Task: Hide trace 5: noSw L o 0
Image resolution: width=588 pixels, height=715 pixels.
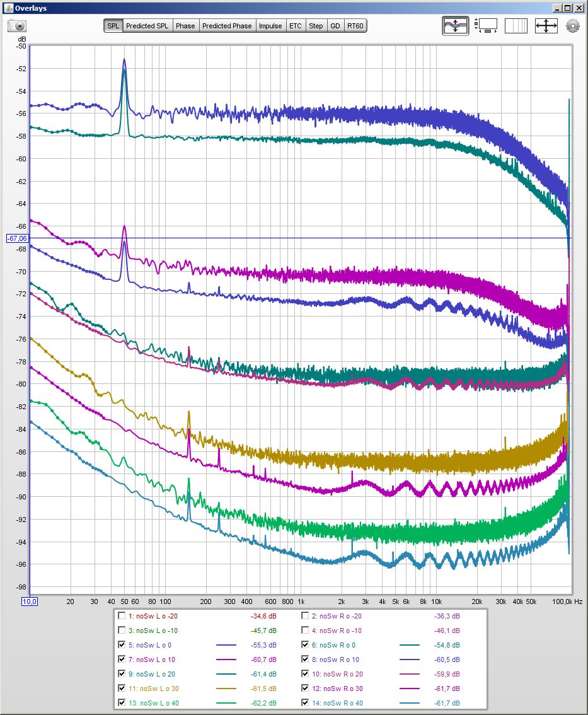Action: tap(122, 645)
